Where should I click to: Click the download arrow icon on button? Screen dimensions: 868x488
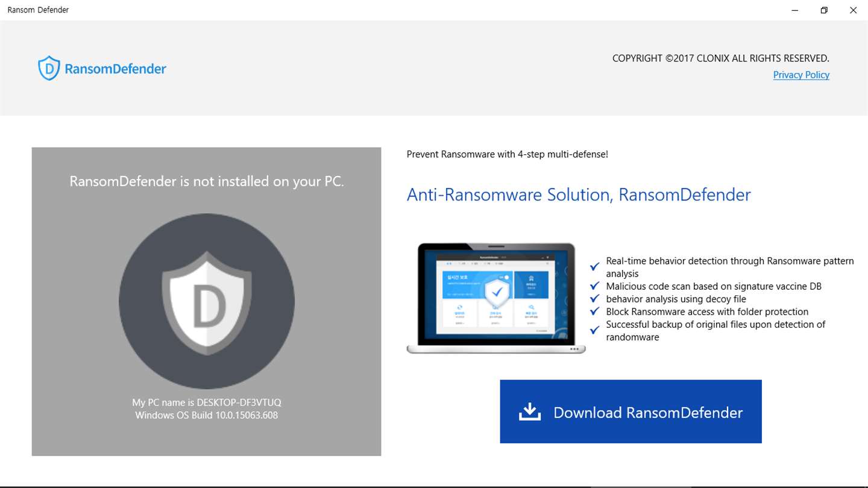529,412
